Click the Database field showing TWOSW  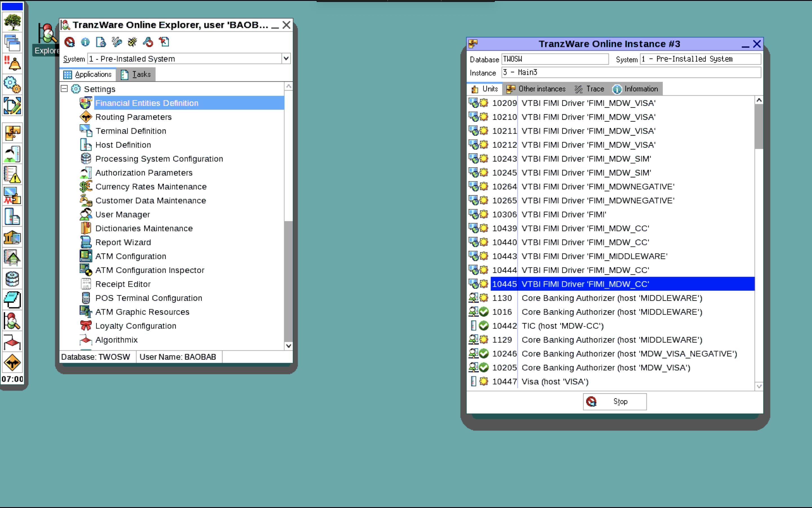[555, 59]
